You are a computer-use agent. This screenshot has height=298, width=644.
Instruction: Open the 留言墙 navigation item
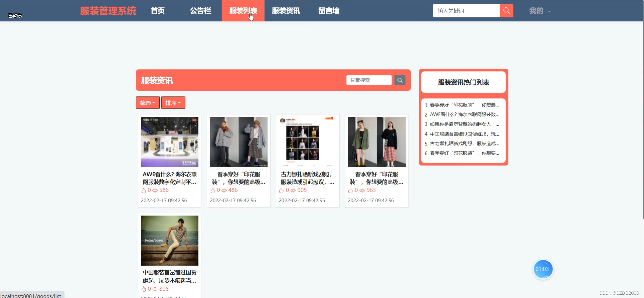point(329,11)
